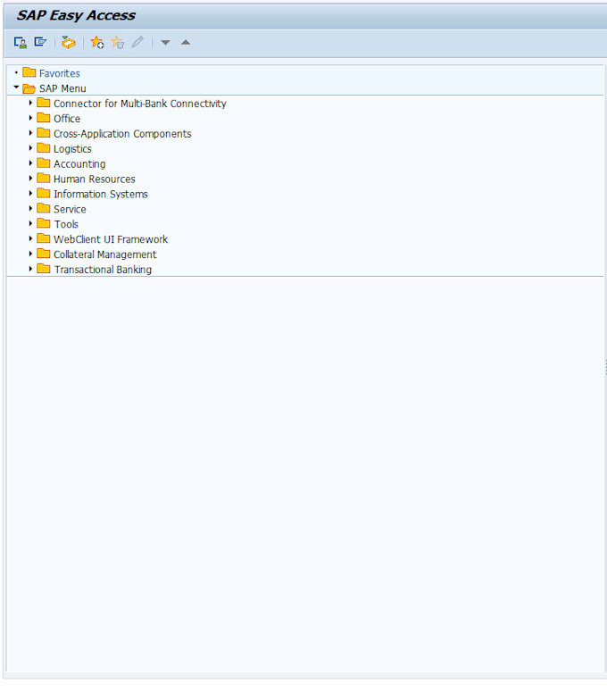Screen dimensions: 607x700
Task: Click the move favorite up arrow
Action: pos(186,43)
